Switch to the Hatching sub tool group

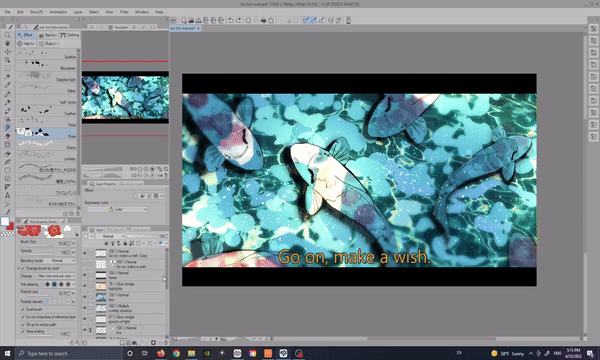click(x=26, y=43)
